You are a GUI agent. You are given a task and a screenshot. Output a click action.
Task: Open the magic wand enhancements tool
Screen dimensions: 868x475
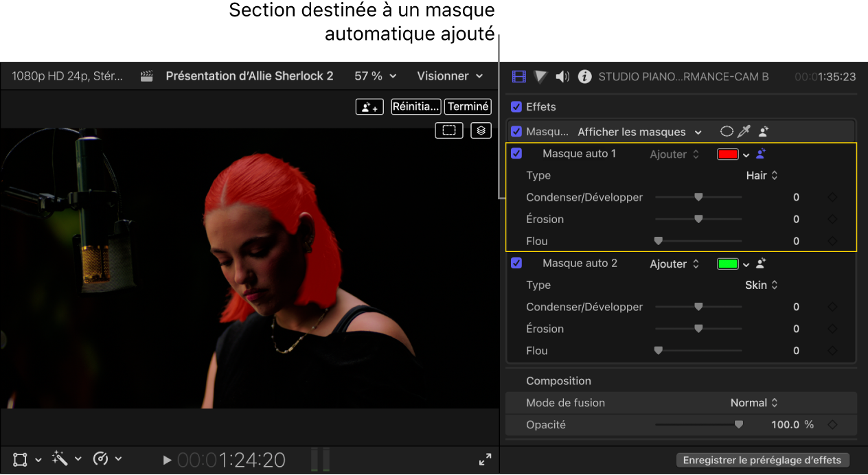(x=60, y=459)
